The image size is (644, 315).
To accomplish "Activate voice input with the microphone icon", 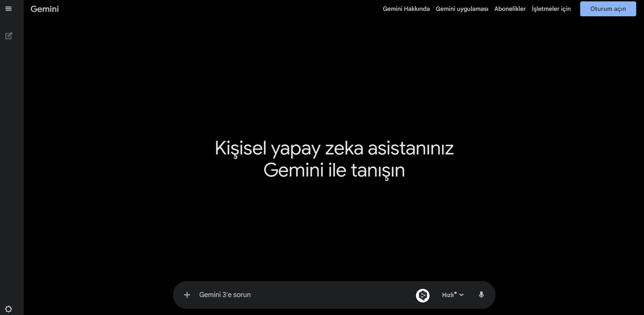I will [481, 295].
